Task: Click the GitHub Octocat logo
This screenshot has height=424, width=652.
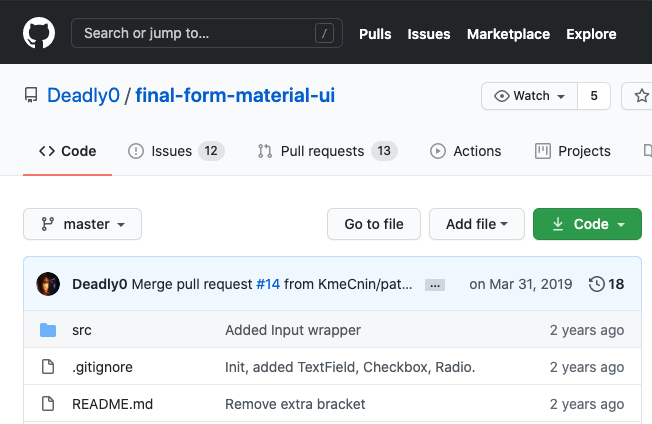Action: tap(39, 33)
